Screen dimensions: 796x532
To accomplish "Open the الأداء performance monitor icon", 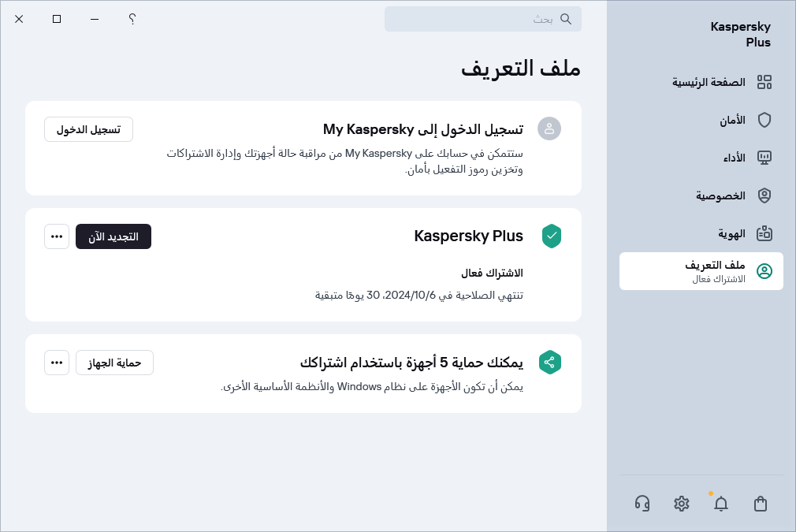I will coord(764,158).
